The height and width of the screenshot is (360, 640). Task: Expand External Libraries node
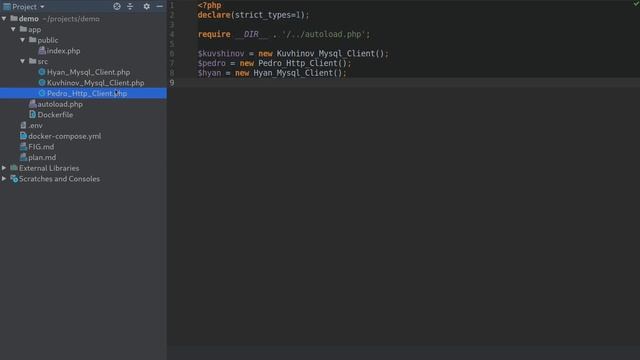click(4, 168)
